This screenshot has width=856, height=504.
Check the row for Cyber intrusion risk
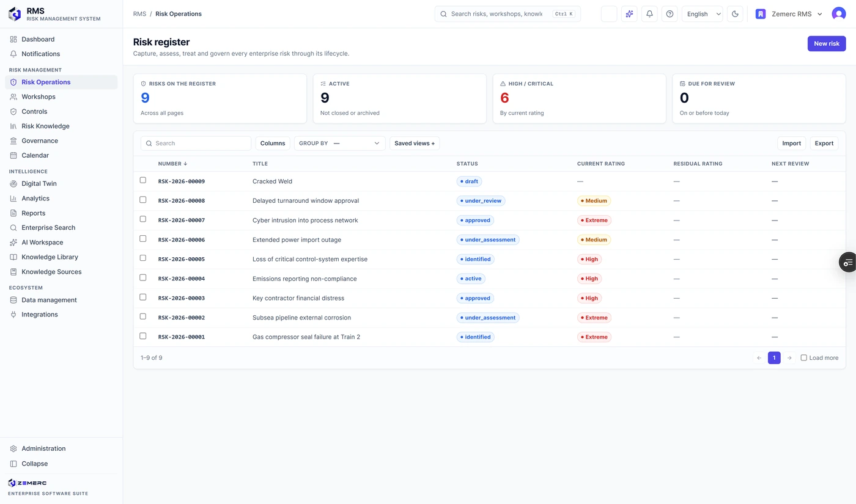pyautogui.click(x=143, y=219)
